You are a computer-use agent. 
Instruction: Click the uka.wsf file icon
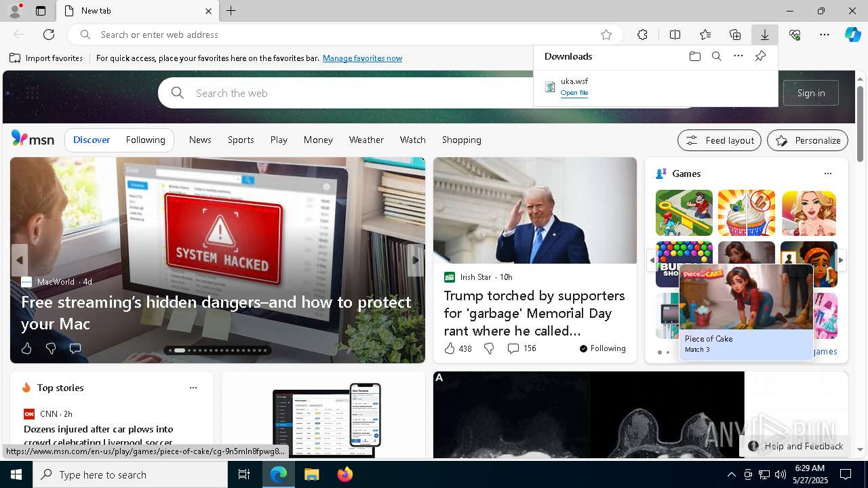(550, 87)
